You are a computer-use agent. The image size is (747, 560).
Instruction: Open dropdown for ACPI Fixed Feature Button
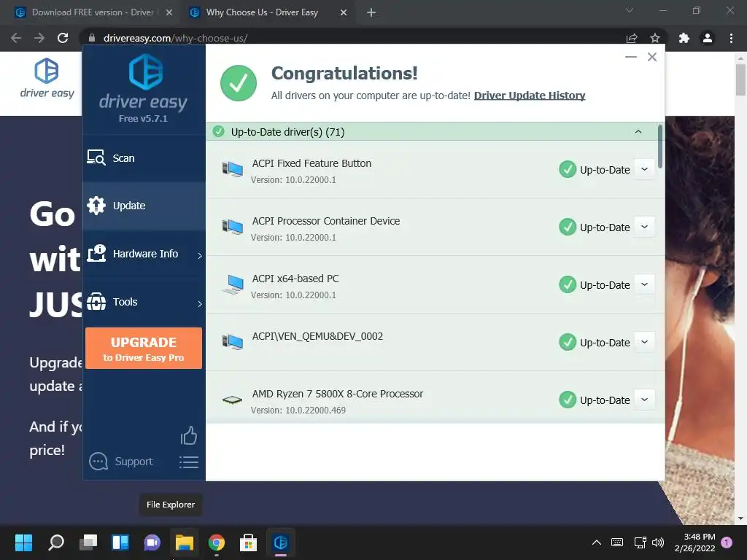point(644,169)
